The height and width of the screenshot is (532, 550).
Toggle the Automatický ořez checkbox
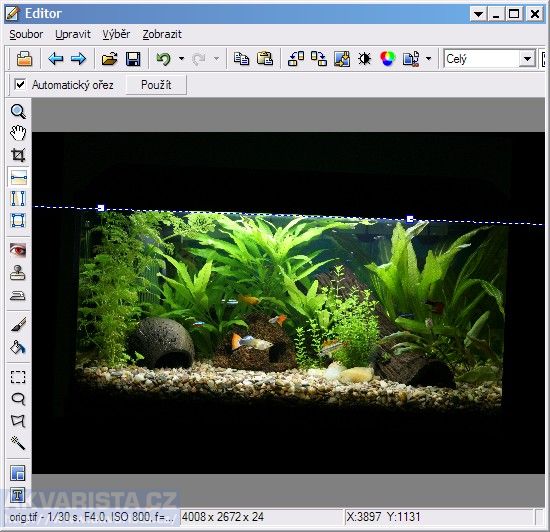[20, 85]
